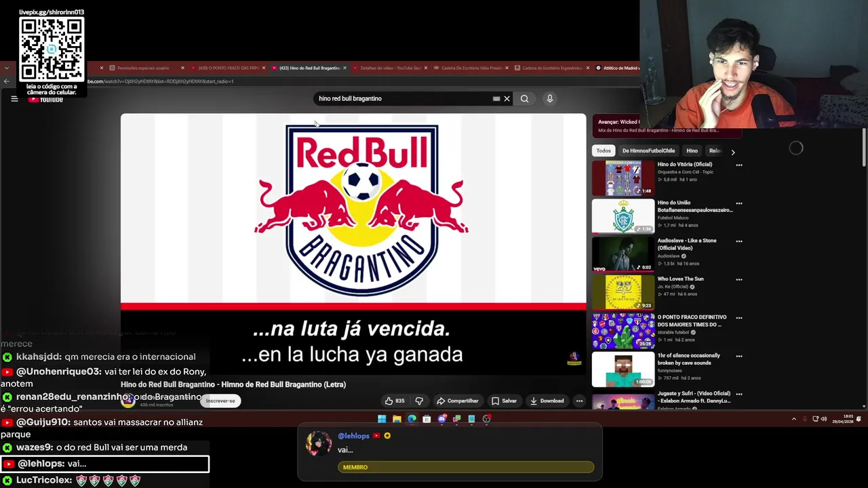Switch to Detalhes do vídeo - YouTube Studio tab
This screenshot has height=488, width=868.
(391, 68)
